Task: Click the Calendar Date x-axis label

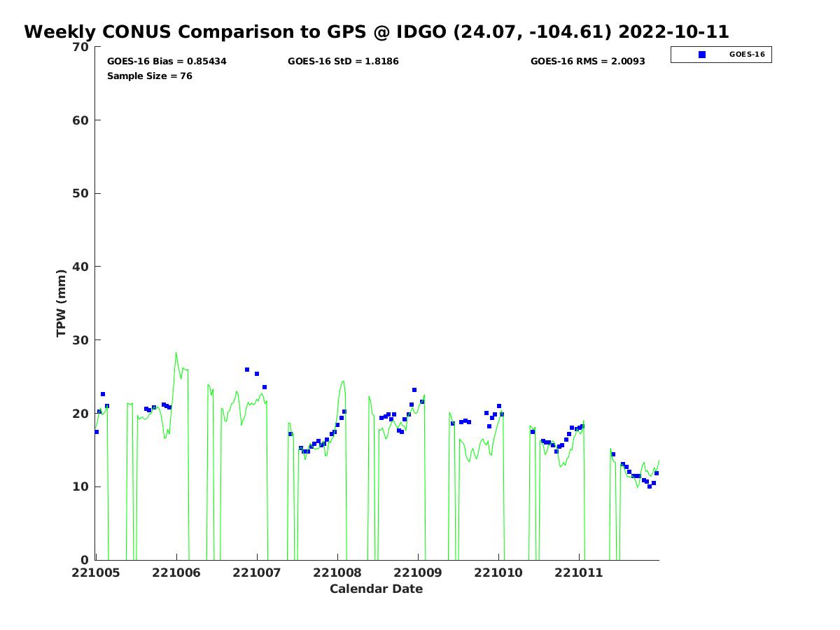Action: point(377,589)
